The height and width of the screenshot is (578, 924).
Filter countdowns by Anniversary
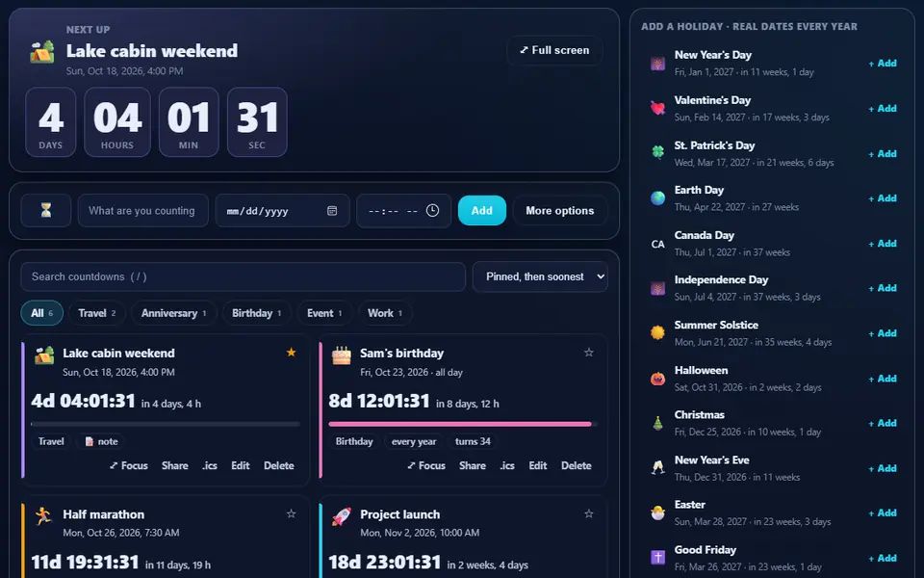(173, 313)
